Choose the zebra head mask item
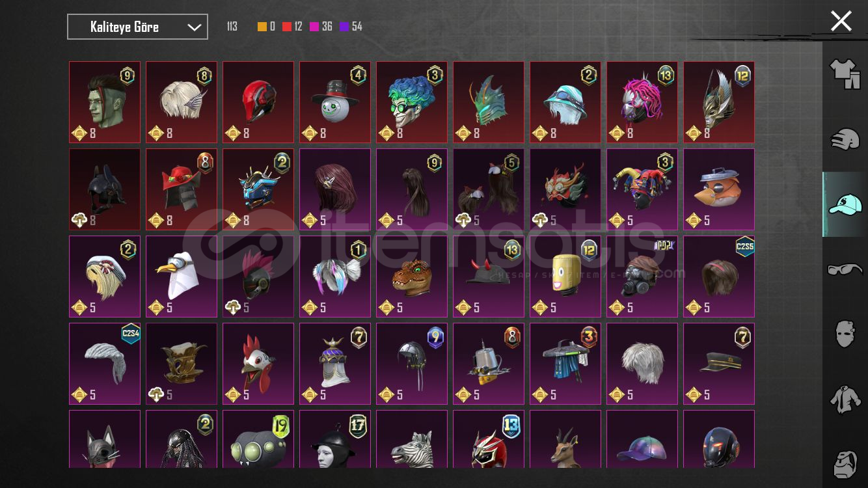The image size is (868, 488). click(412, 439)
